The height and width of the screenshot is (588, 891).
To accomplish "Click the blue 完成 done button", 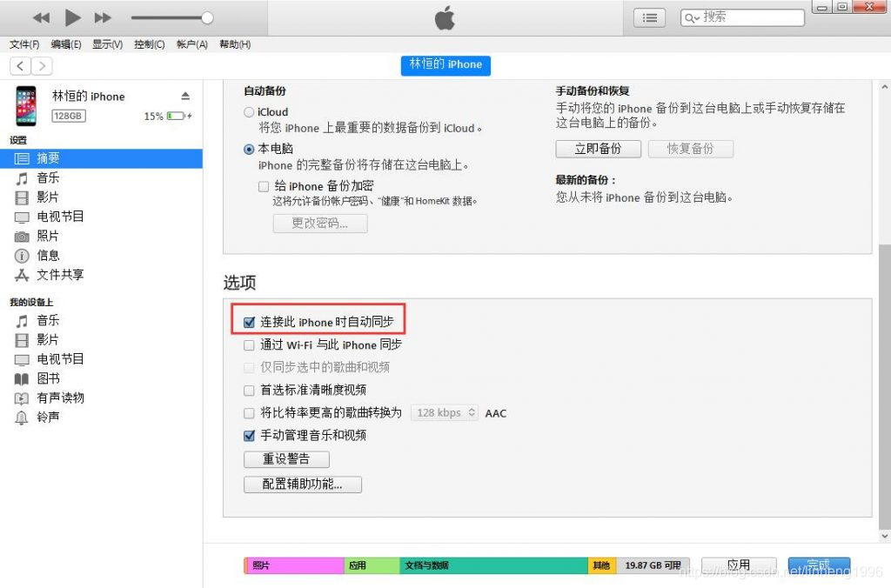I will [x=819, y=565].
